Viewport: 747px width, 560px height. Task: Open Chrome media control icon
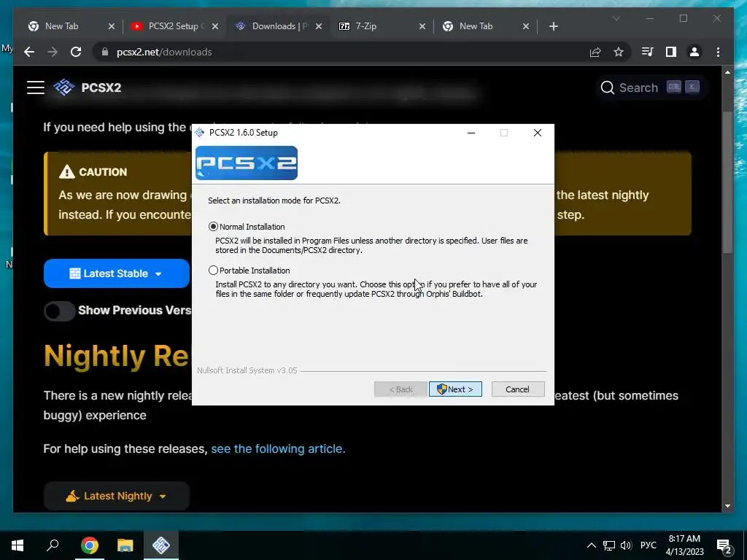tap(648, 52)
